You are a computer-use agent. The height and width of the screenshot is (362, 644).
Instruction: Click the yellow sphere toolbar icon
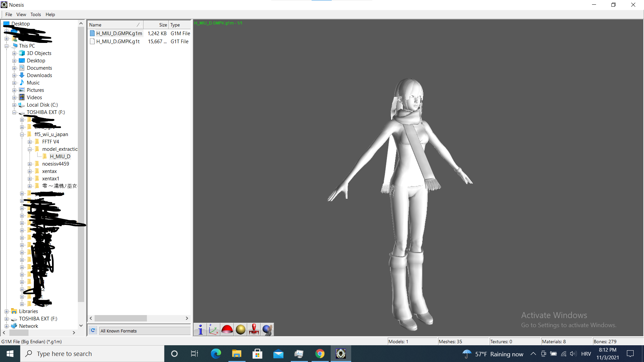pos(240,329)
